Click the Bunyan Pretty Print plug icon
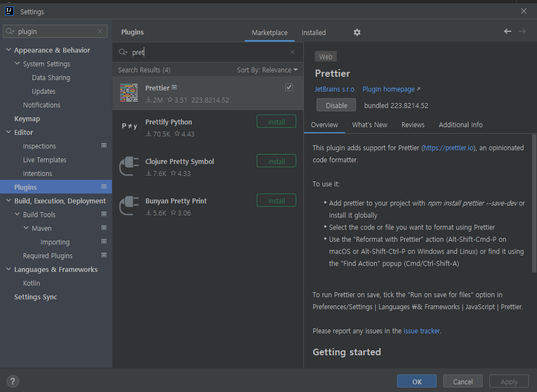This screenshot has width=537, height=392. point(129,206)
